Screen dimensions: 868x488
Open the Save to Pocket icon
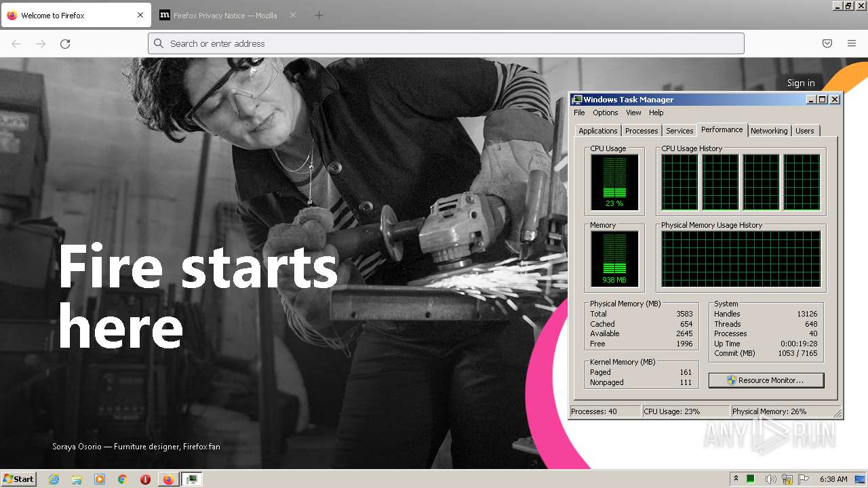(827, 43)
